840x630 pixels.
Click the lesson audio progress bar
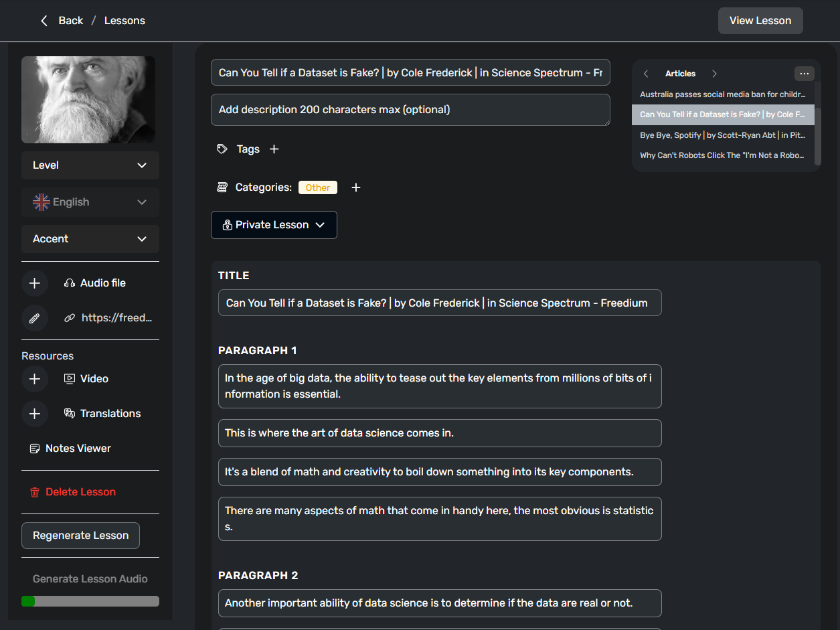(90, 601)
